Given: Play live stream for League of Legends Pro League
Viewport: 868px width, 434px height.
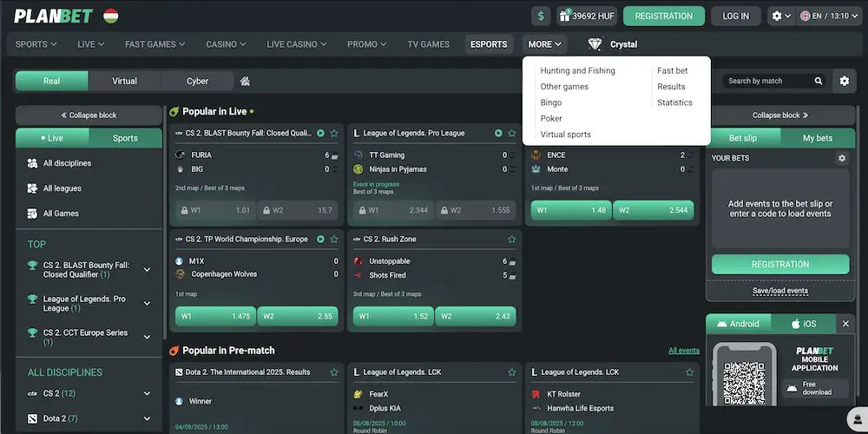Looking at the screenshot, I should click(498, 134).
